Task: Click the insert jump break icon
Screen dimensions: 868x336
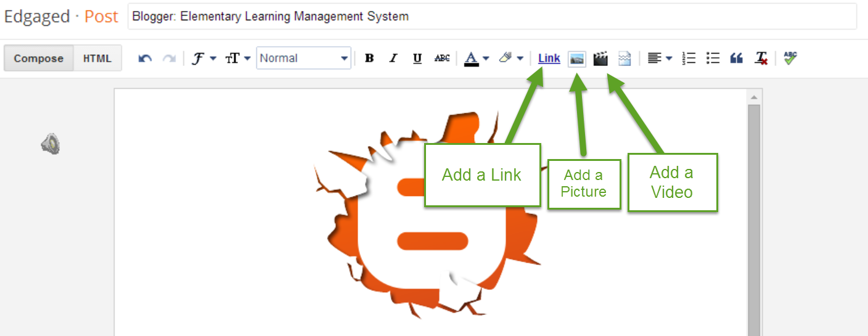Action: pos(624,59)
